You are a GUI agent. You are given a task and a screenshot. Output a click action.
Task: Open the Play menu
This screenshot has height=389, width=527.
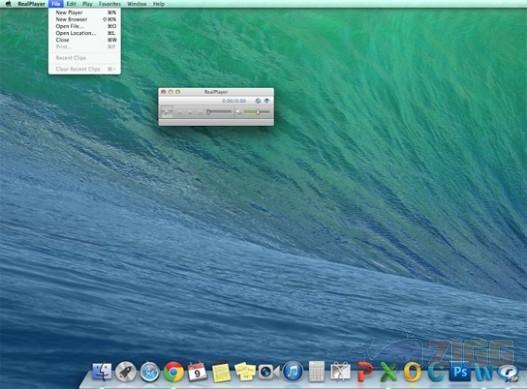(87, 4)
